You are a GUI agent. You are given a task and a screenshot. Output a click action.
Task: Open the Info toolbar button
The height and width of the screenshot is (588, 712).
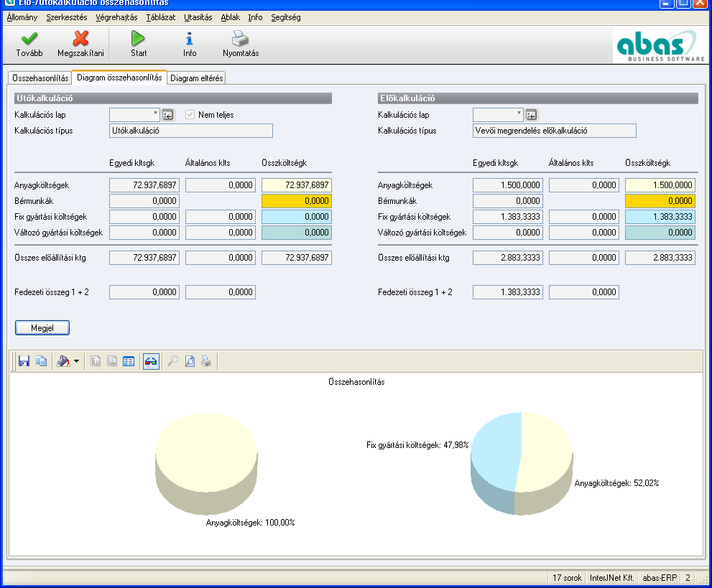coord(190,44)
